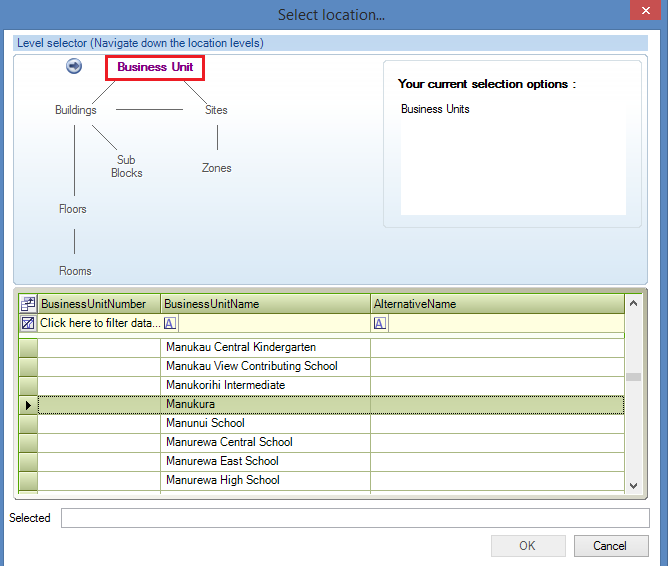The image size is (668, 566).
Task: Open the grid column chooser icon
Action: (28, 303)
